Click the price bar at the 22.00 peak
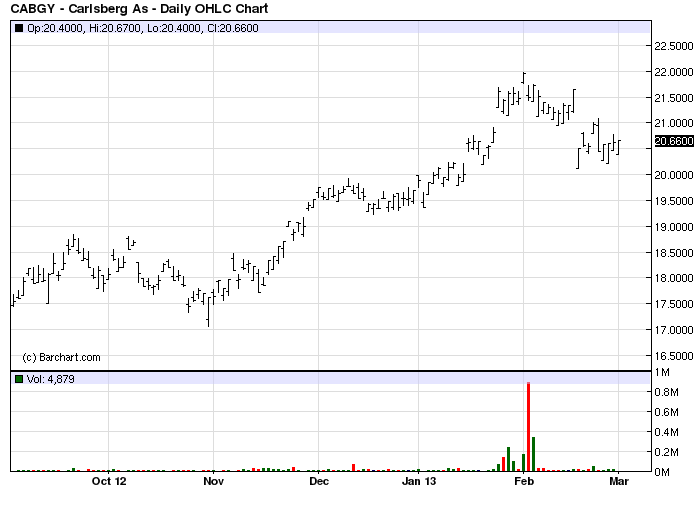 click(x=524, y=78)
